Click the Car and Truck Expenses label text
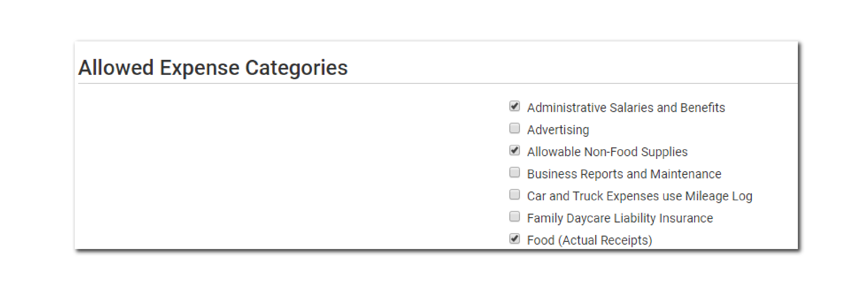 (639, 196)
